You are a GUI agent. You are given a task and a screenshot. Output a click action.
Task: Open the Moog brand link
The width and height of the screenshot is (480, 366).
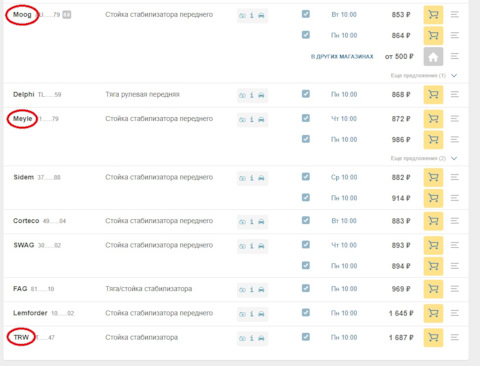point(22,14)
